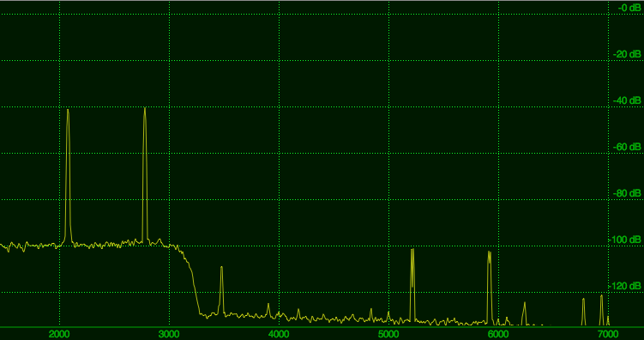Click the 2000 frequency axis label

60,333
